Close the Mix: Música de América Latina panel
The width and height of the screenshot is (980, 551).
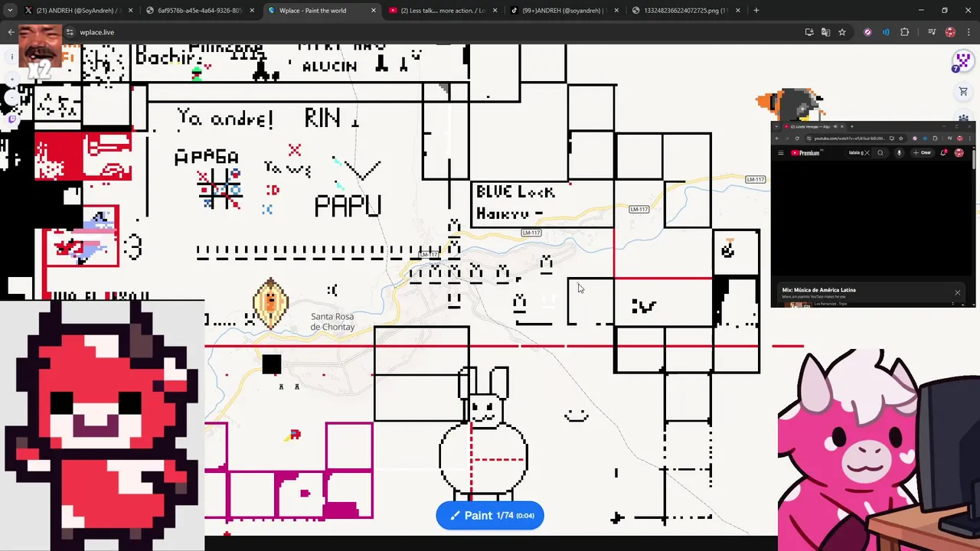click(x=957, y=292)
